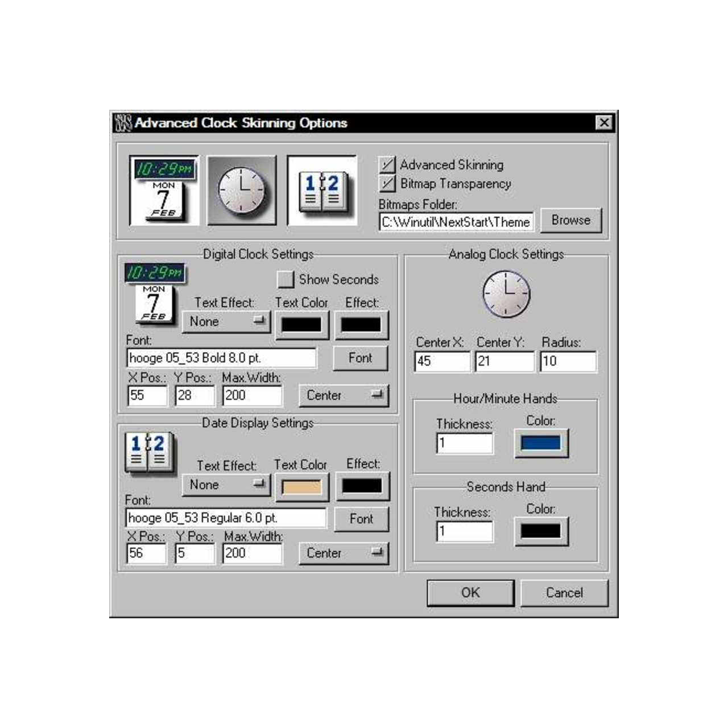Expand digital clock Center alignment dropdown

[x=344, y=395]
